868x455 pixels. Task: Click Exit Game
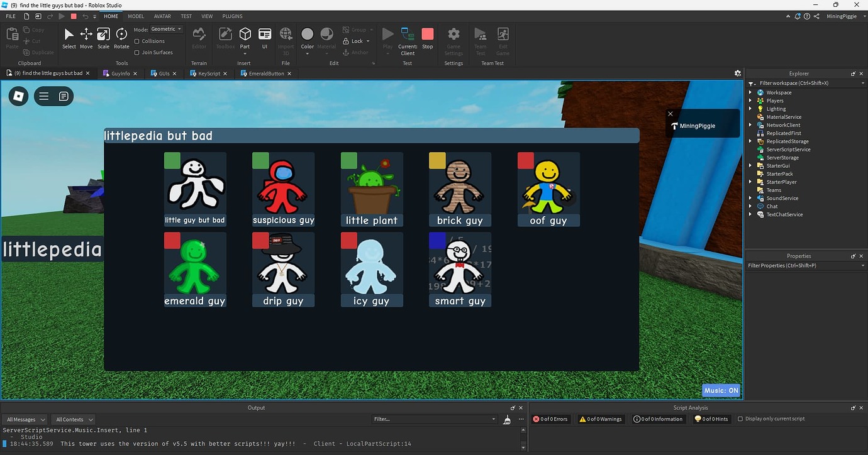(x=503, y=41)
